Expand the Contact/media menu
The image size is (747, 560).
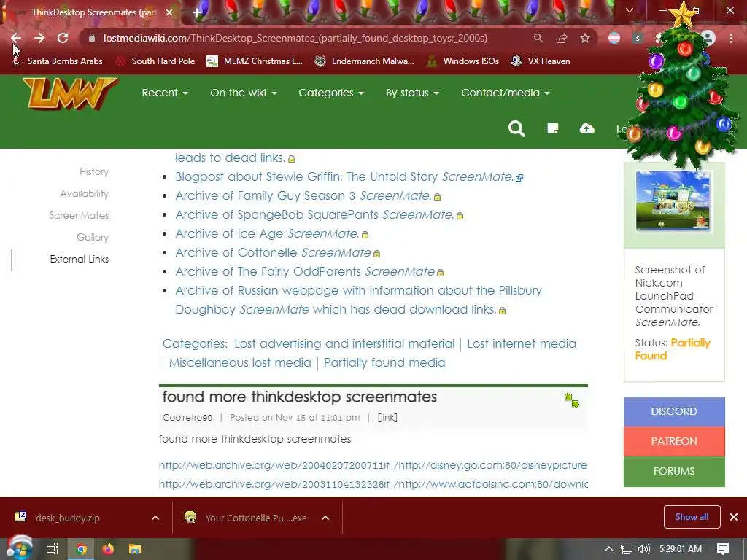coord(506,93)
